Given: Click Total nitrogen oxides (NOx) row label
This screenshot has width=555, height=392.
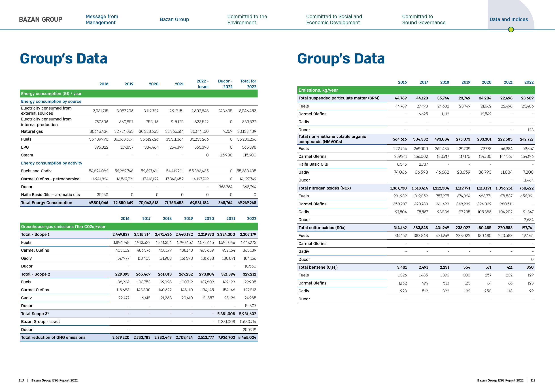Looking at the screenshot, I should click(x=324, y=188).
